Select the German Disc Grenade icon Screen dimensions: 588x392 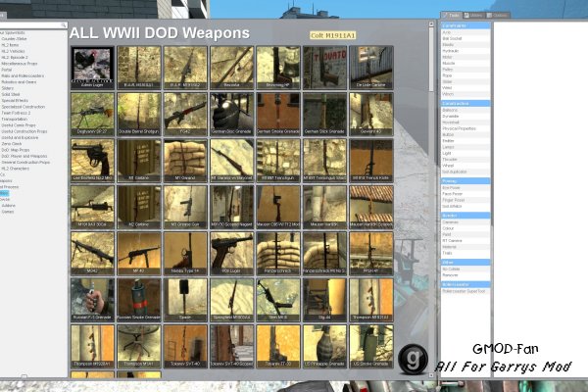231,114
